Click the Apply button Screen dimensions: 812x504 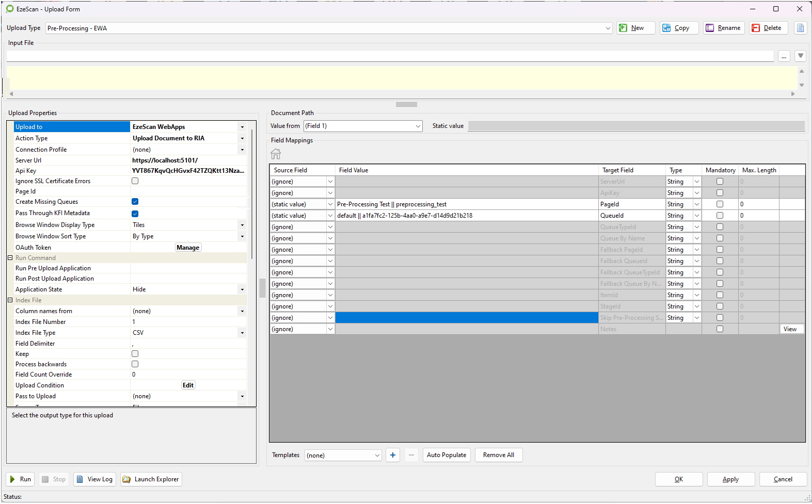pos(730,479)
